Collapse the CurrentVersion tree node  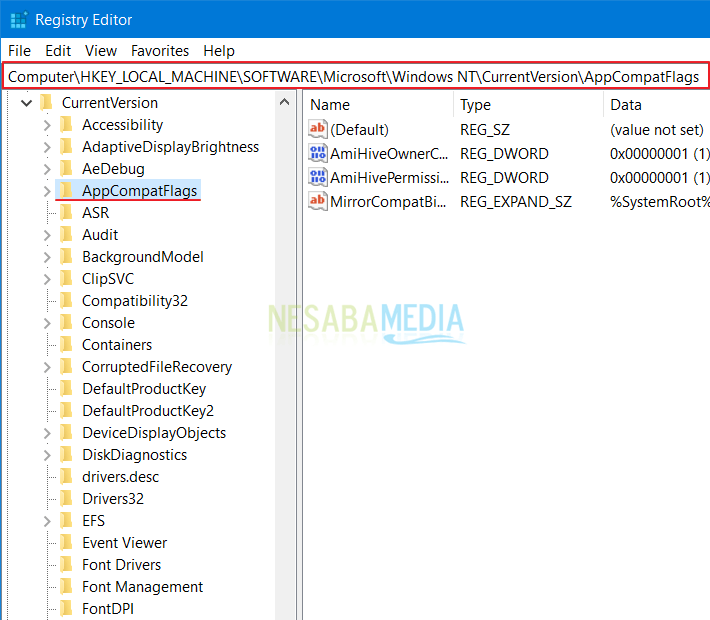(25, 102)
